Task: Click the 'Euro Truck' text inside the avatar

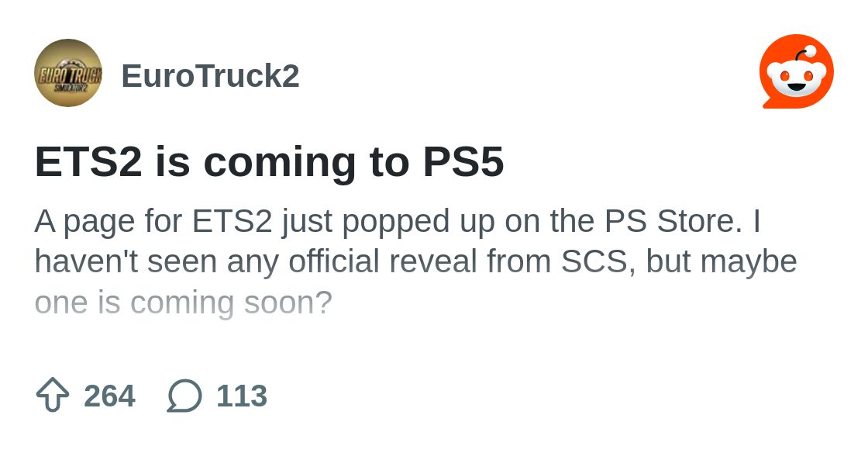Action: click(x=69, y=75)
